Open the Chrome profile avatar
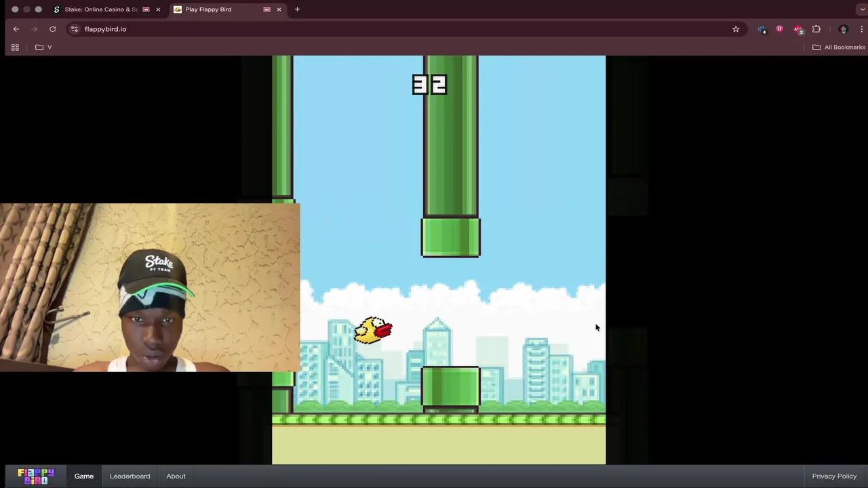Viewport: 868px width, 488px height. (844, 29)
